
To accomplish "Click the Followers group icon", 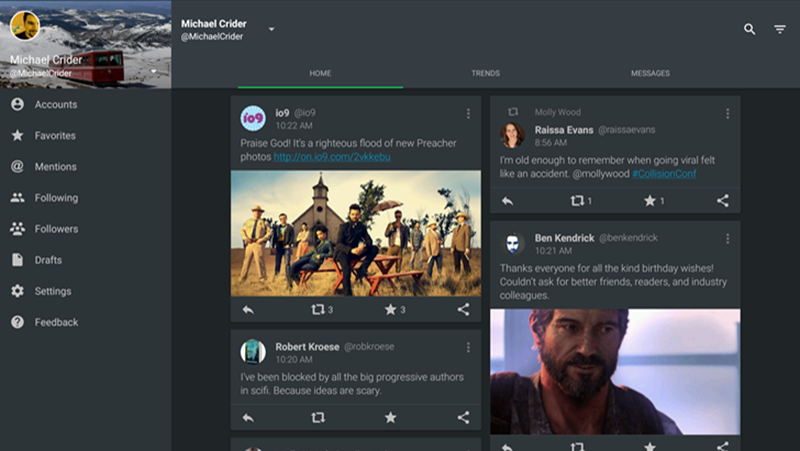I will point(17,229).
